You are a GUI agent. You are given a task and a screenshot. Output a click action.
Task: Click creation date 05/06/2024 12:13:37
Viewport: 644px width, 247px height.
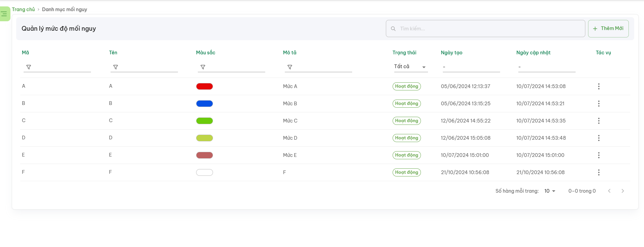[x=465, y=86]
